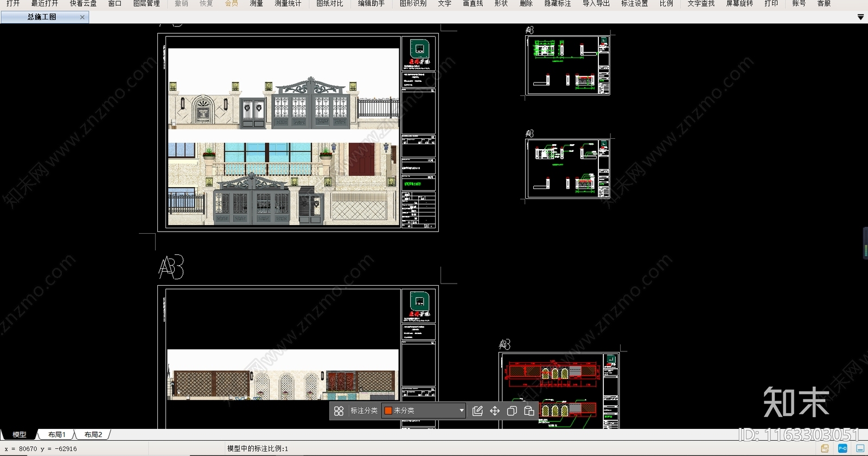Open the 窗口 menu
Image resolution: width=868 pixels, height=456 pixels.
tap(114, 4)
